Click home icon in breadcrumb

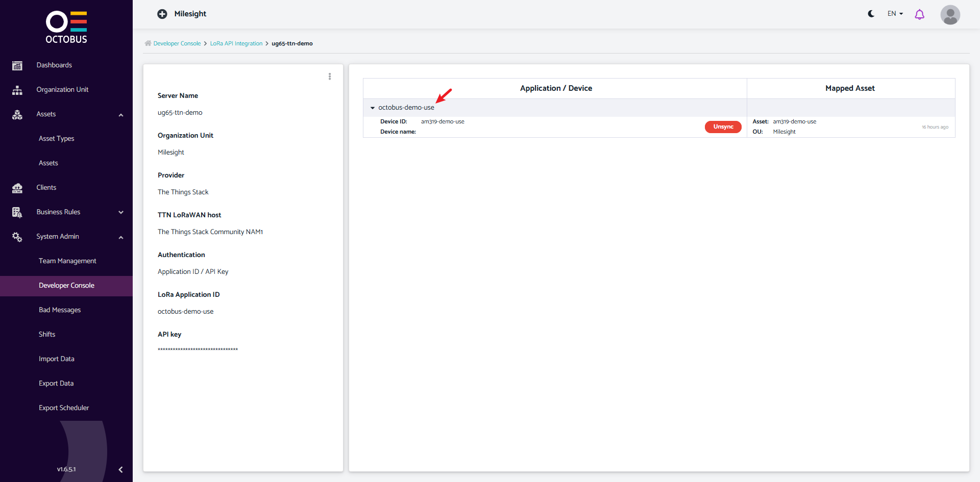(x=148, y=43)
